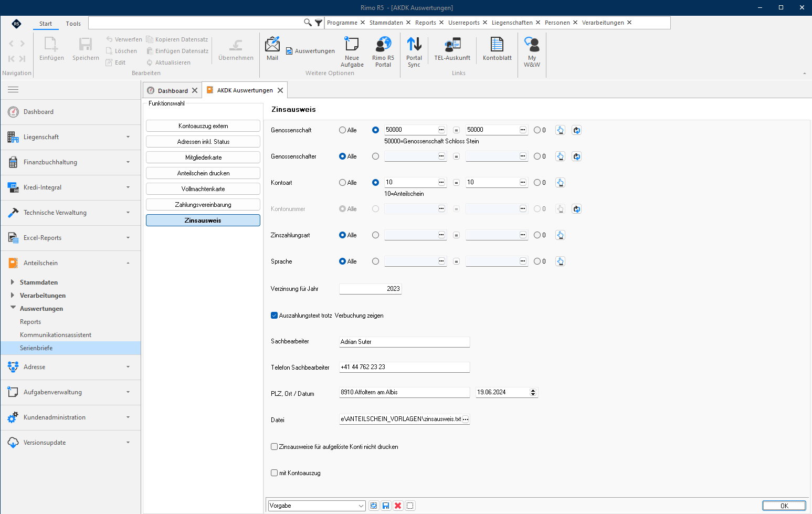Select the Alle radio for Kontoart
The width and height of the screenshot is (812, 514).
coord(343,183)
